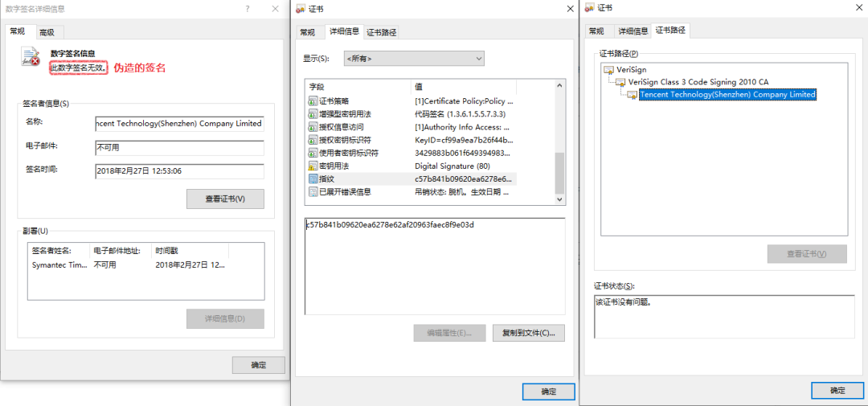Viewport: 868px width, 406px height.
Task: Close the right 证书 window
Action: 858,8
